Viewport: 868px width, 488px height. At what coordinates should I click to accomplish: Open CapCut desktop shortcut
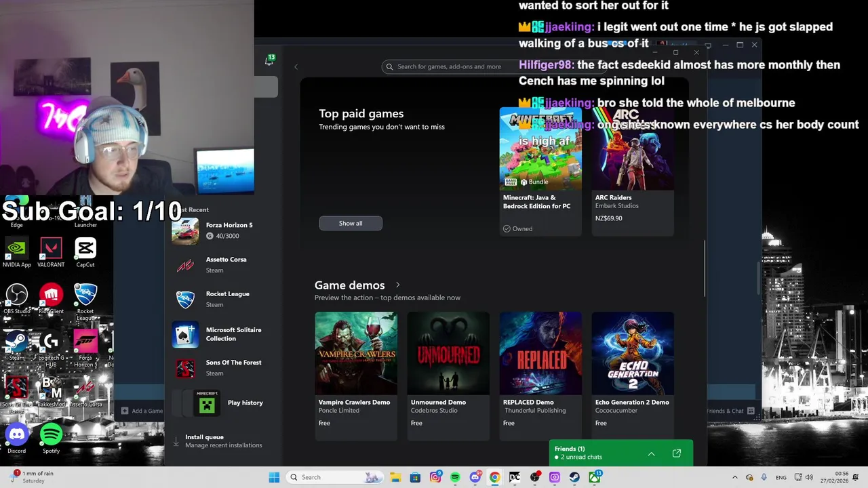85,253
